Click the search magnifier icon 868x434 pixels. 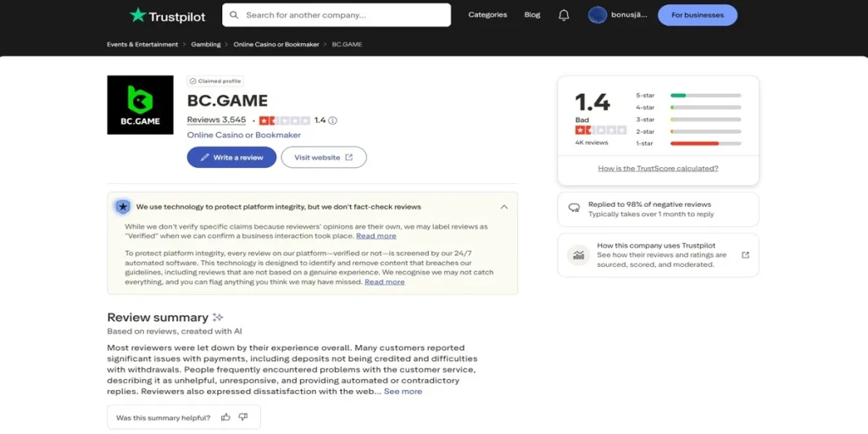point(234,15)
